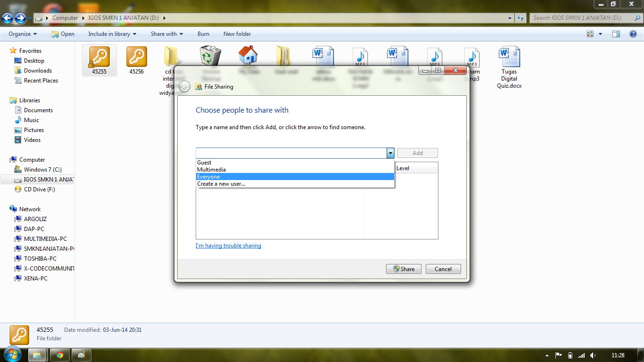Choose Guest from the user list
Image resolution: width=644 pixels, height=362 pixels.
295,163
